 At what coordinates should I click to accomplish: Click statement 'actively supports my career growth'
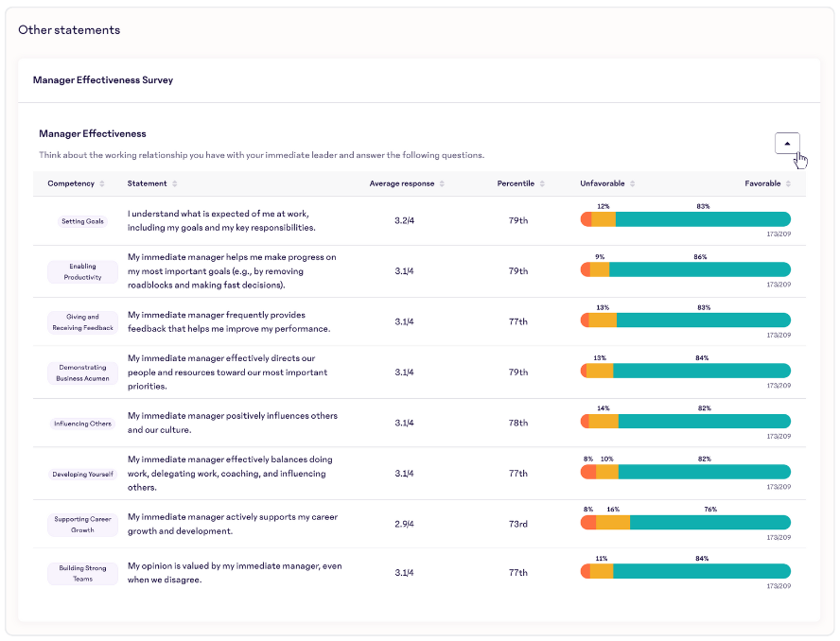pyautogui.click(x=233, y=525)
